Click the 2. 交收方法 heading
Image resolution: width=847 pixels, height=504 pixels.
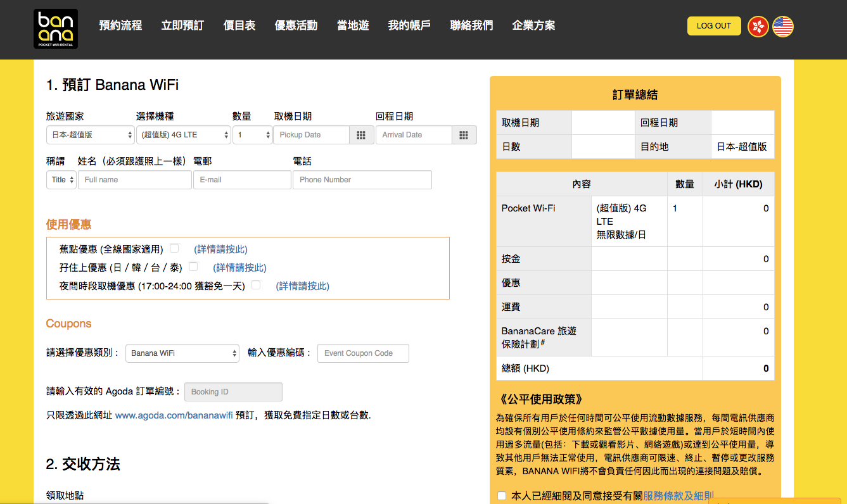(x=83, y=464)
